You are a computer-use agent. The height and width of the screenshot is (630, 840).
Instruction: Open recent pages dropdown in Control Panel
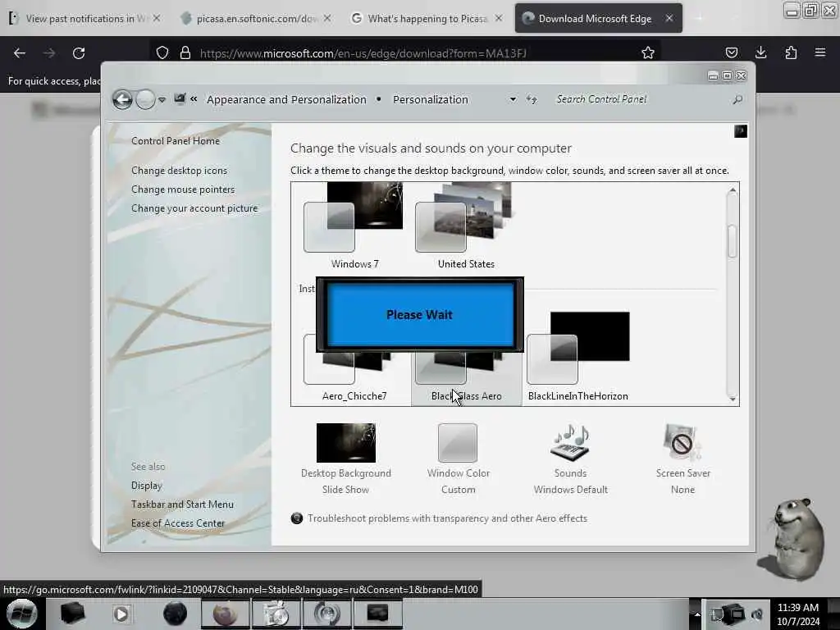coord(162,99)
